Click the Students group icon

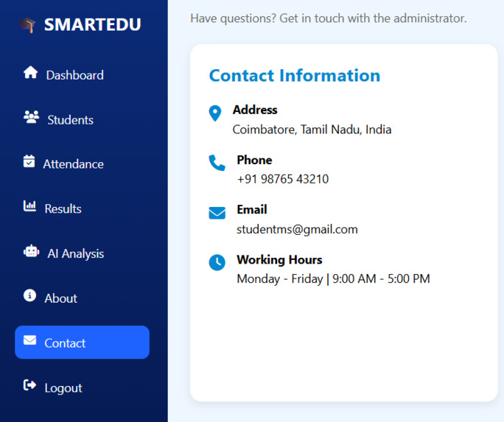pyautogui.click(x=32, y=117)
